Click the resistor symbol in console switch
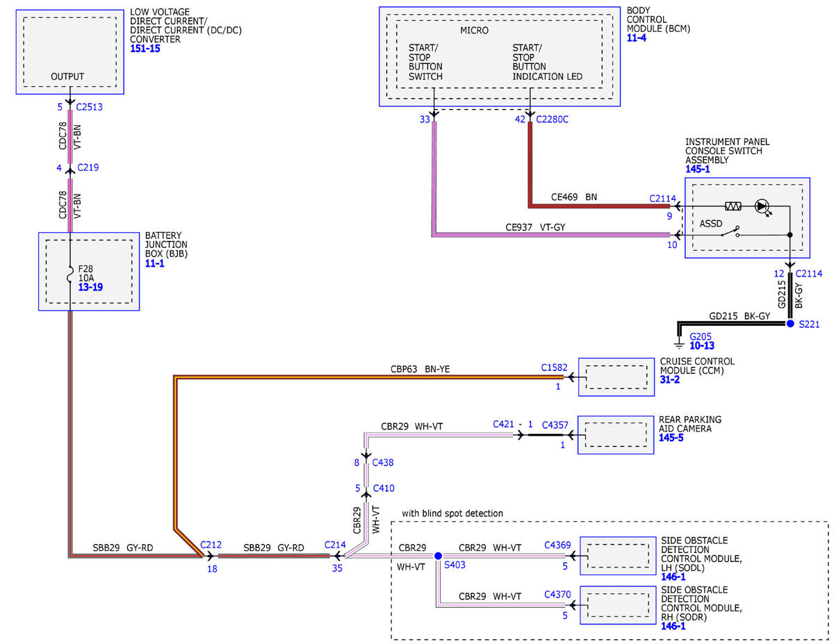This screenshot has width=834, height=644. tap(734, 206)
